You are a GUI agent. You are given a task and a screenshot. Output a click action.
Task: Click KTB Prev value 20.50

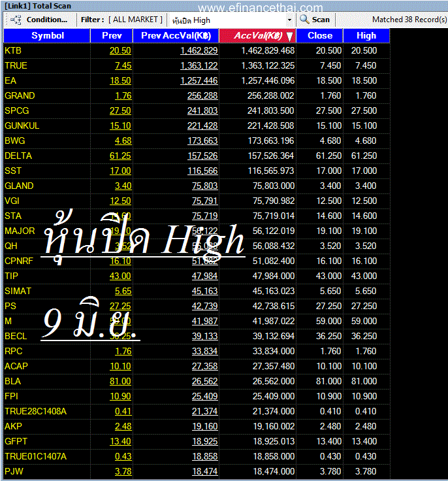120,50
